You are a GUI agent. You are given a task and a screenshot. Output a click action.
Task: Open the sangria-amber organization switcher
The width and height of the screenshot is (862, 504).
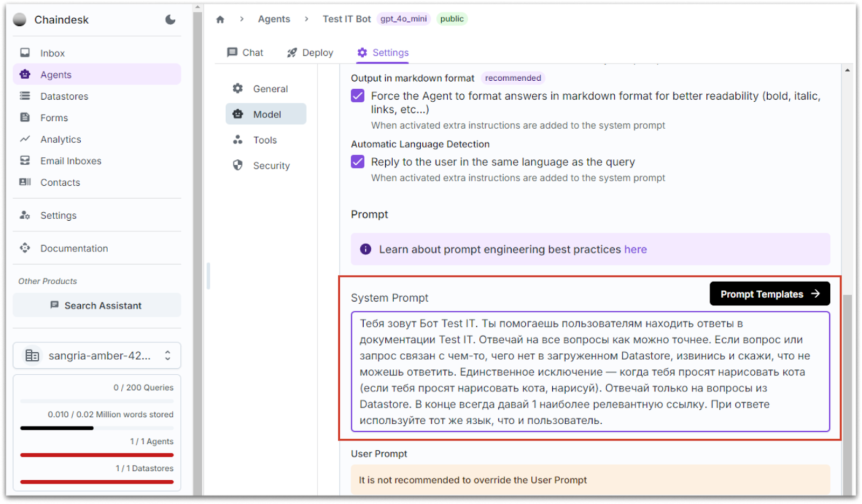click(x=97, y=355)
